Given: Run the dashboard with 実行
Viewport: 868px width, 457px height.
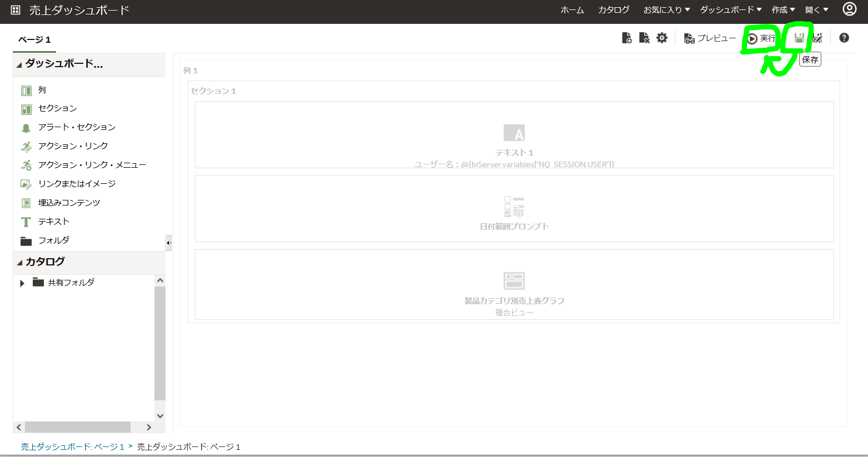Looking at the screenshot, I should point(761,38).
